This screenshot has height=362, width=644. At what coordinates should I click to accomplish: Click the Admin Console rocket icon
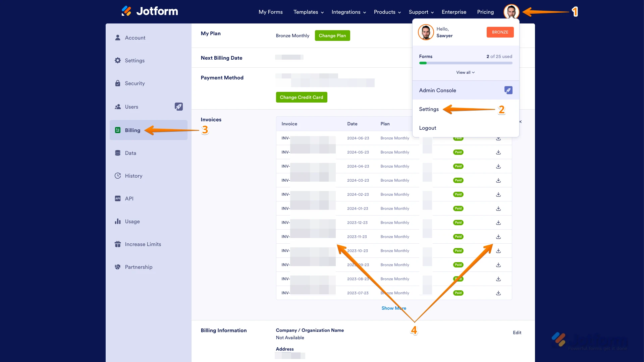pyautogui.click(x=508, y=90)
